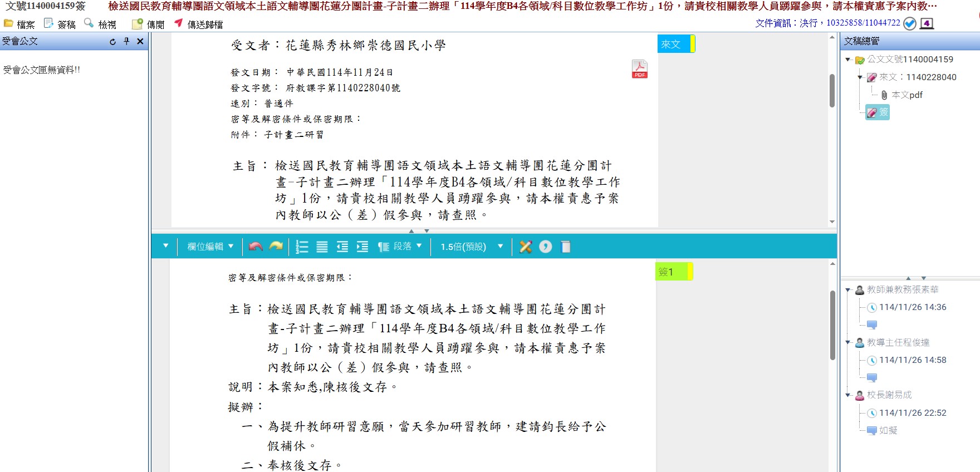Open the 傳送歸檔 menu
The height and width of the screenshot is (472, 980).
pyautogui.click(x=199, y=24)
